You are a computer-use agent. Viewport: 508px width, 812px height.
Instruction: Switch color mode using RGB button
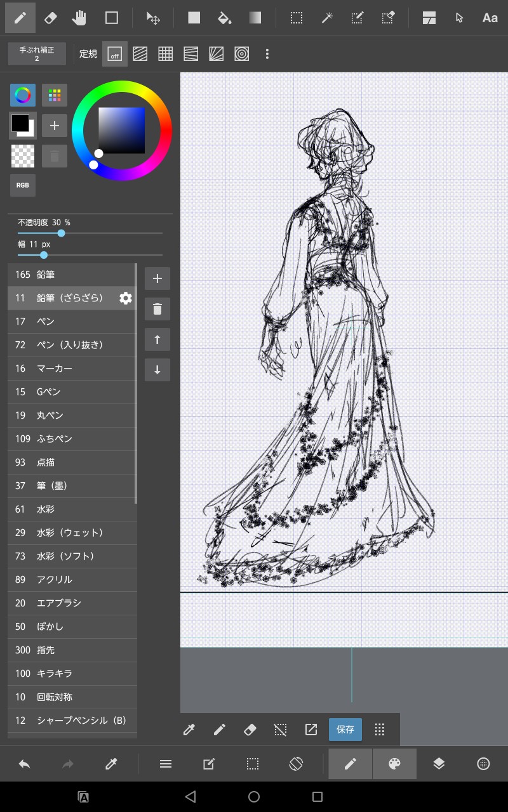coord(23,185)
